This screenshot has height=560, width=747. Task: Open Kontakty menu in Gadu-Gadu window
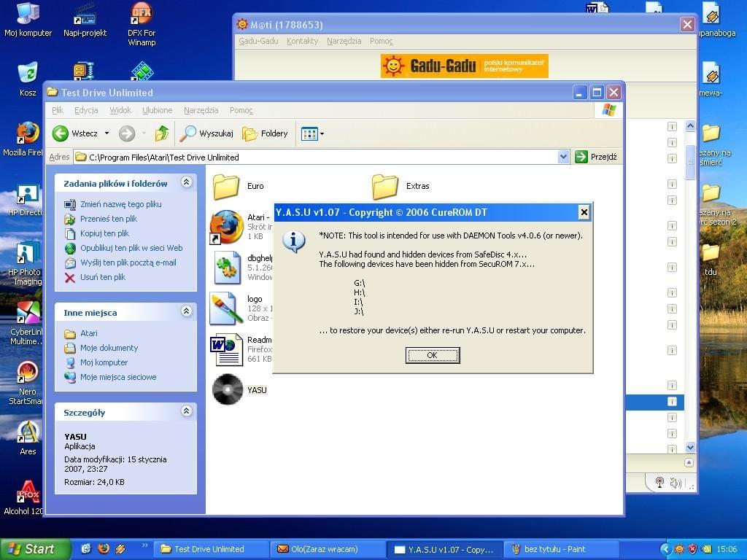point(303,41)
